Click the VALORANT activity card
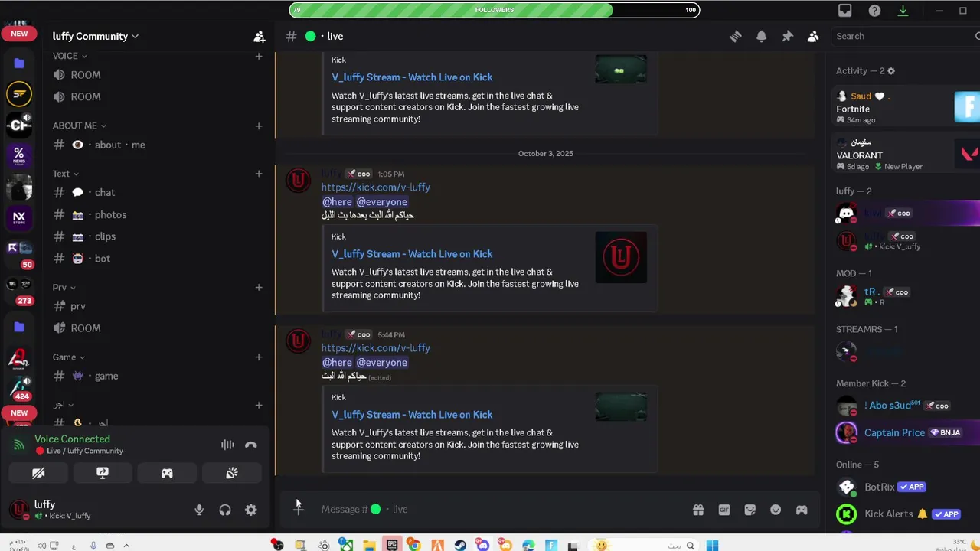Image resolution: width=980 pixels, height=551 pixels. pos(906,154)
